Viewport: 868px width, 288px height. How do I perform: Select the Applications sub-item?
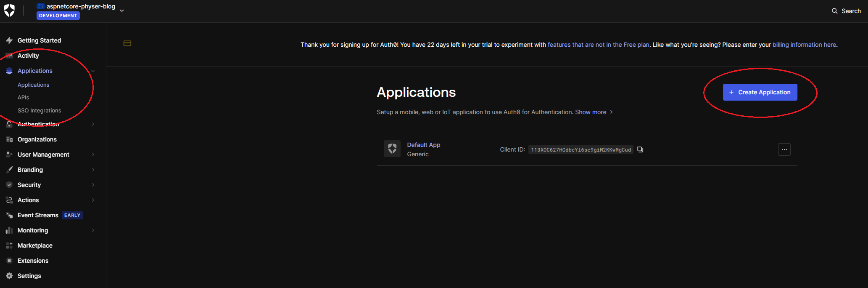(33, 85)
